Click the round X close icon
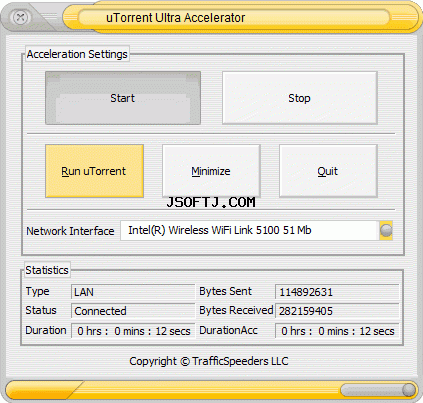423x403 pixels. coord(20,17)
